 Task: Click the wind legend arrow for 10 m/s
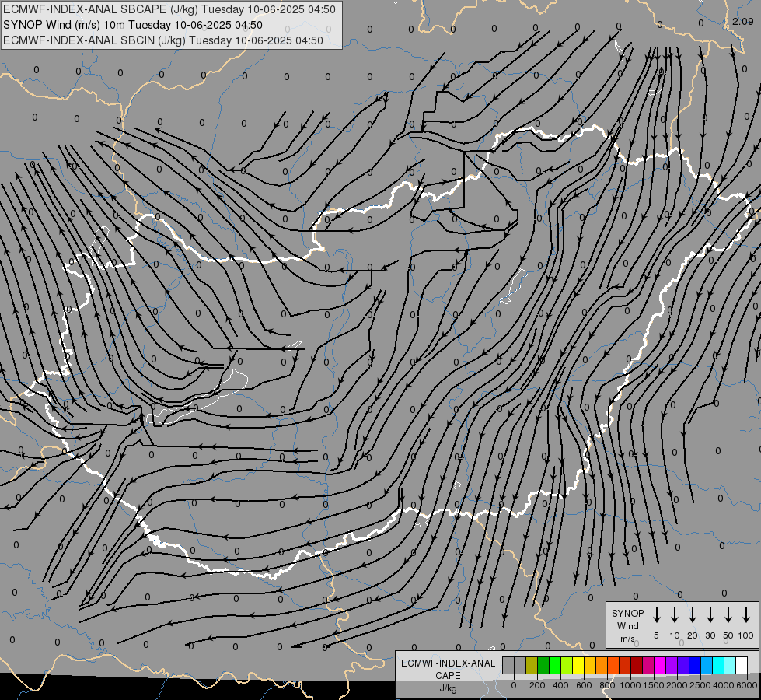tap(675, 615)
